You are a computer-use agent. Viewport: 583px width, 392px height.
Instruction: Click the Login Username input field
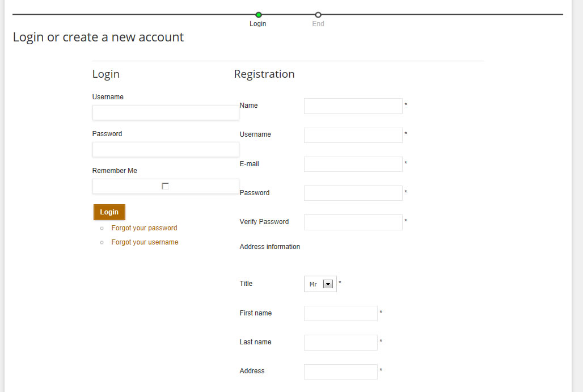pos(166,112)
